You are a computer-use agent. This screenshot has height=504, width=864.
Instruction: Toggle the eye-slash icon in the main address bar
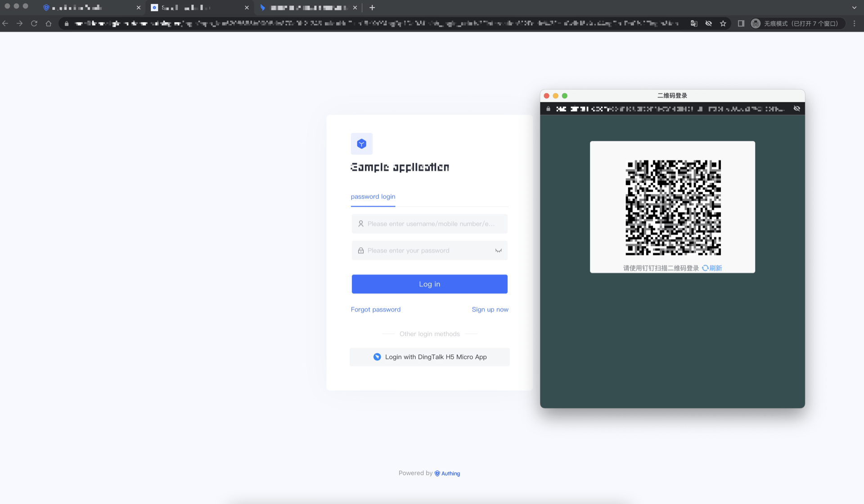709,23
